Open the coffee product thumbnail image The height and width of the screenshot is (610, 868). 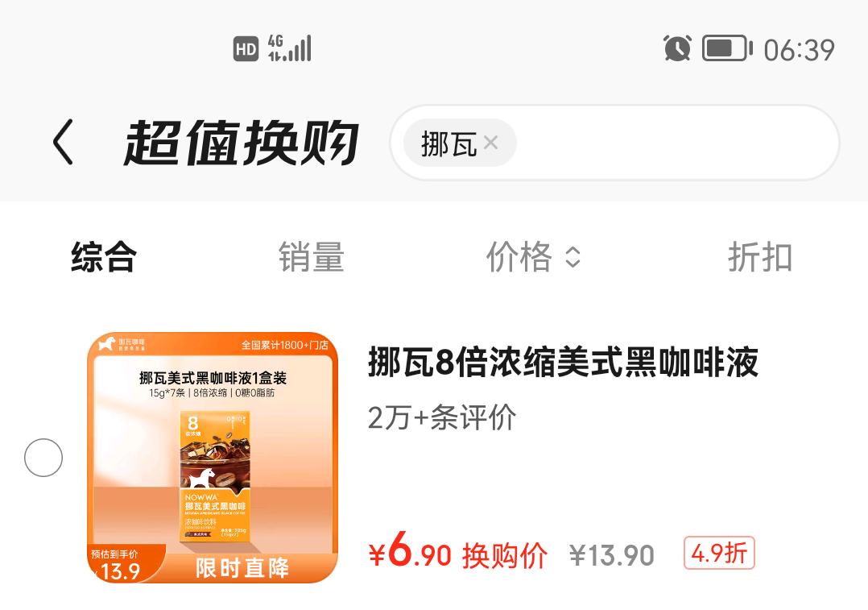click(213, 458)
